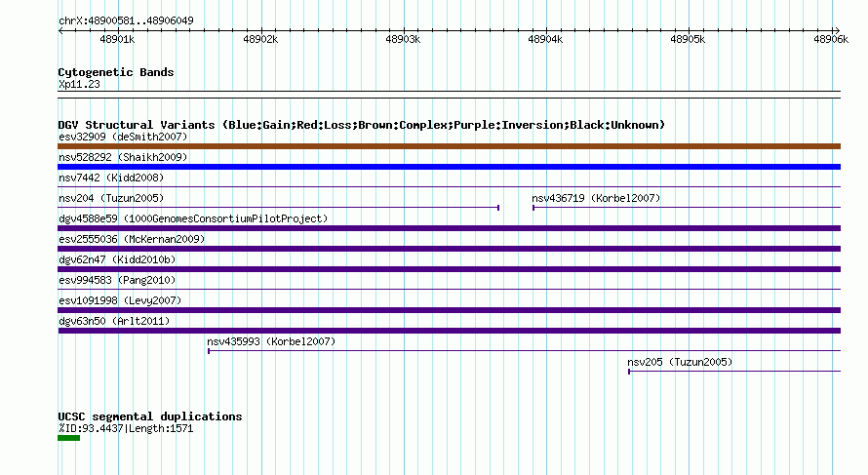Viewport: 868px width, 475px height.
Task: Open the Cytogenetic Bands track title
Action: (116, 72)
